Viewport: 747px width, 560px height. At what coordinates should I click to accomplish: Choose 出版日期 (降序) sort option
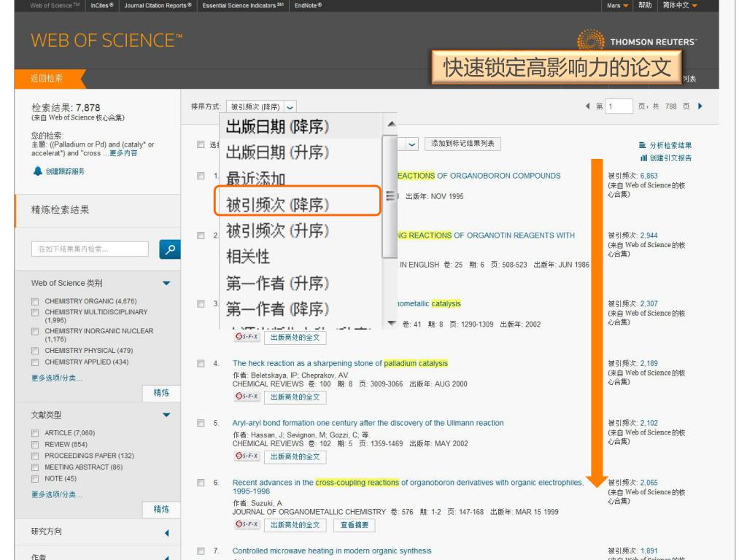pyautogui.click(x=277, y=127)
